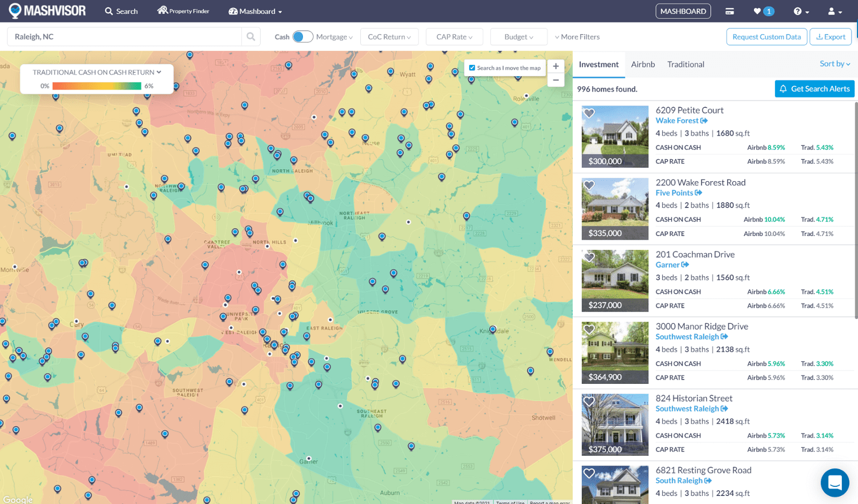Expand the Budget filter dropdown
The height and width of the screenshot is (504, 858).
point(518,36)
